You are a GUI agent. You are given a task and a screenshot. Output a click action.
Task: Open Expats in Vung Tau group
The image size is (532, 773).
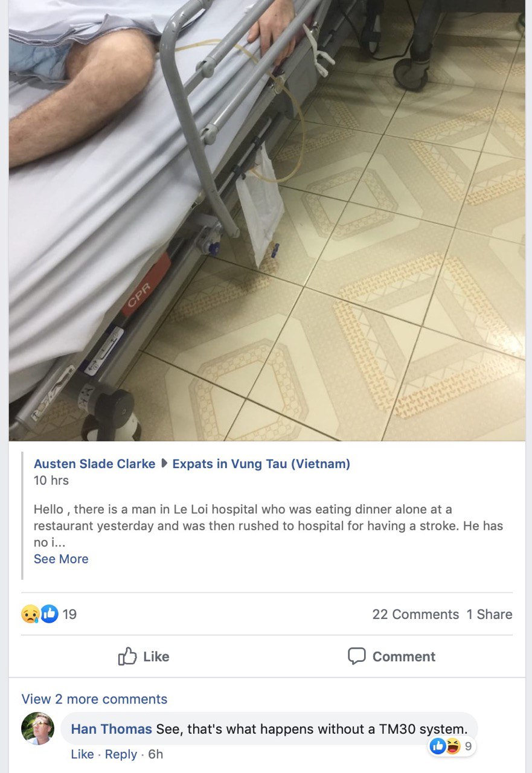point(261,464)
